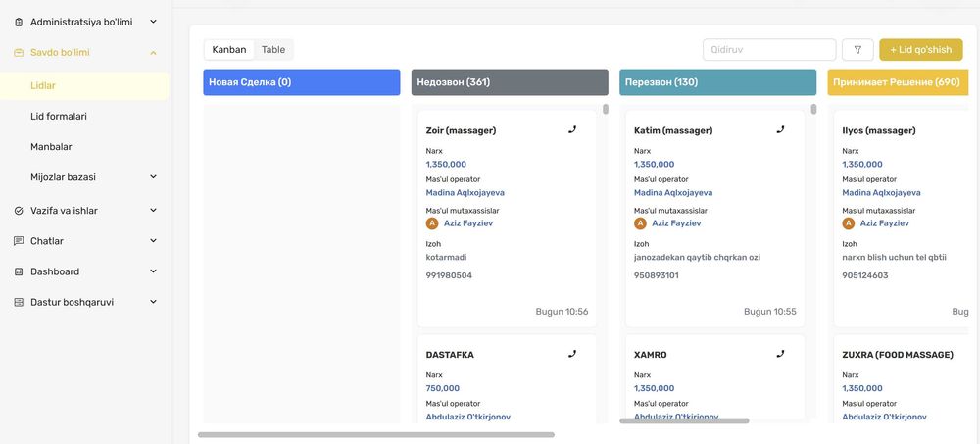
Task: Click the horizontal scrollbar under the kanban board
Action: [376, 434]
